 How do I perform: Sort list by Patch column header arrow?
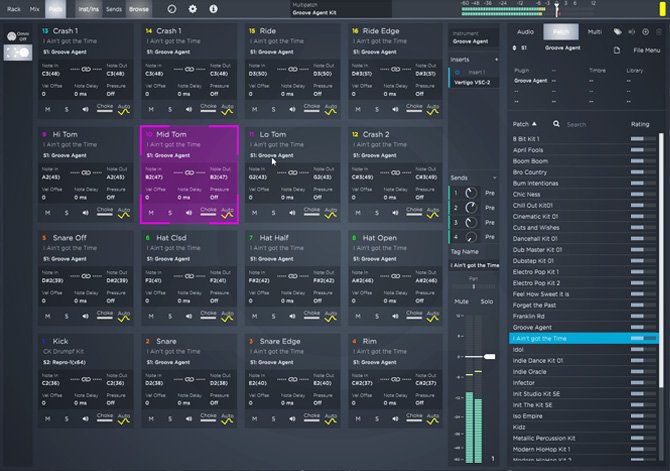coord(532,124)
